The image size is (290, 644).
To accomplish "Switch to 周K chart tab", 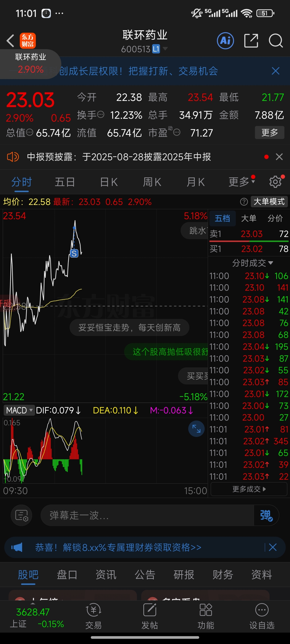I will (152, 182).
